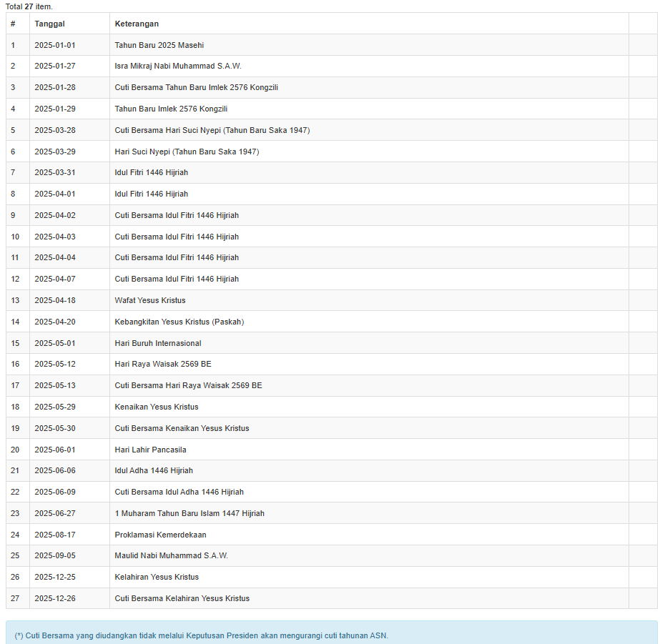This screenshot has height=644, width=660.
Task: Select the Proklamasi Kemerdekaan row
Action: (160, 535)
